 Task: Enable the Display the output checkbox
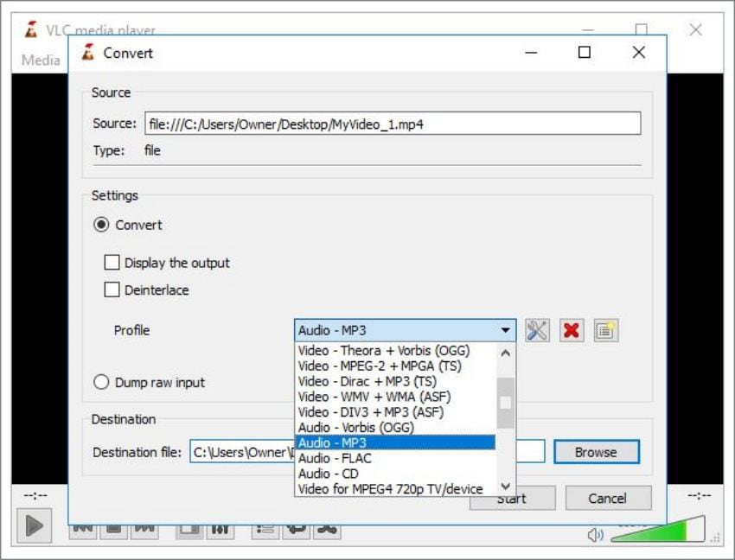(x=112, y=263)
